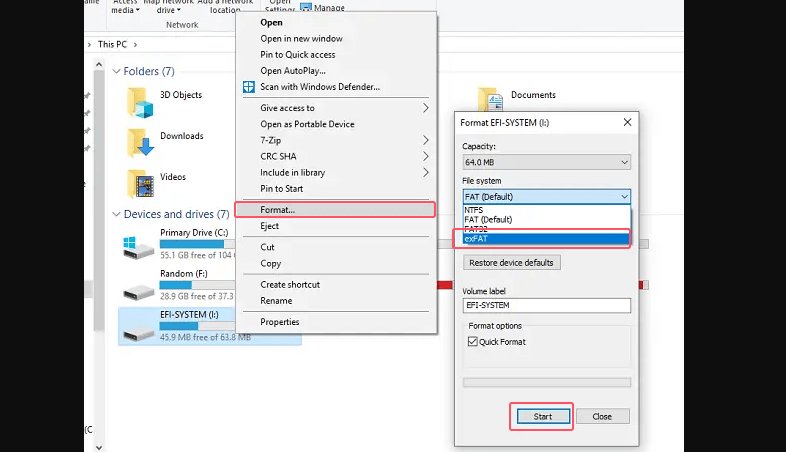The height and width of the screenshot is (452, 786).
Task: Click the Documents folder icon
Action: click(490, 100)
